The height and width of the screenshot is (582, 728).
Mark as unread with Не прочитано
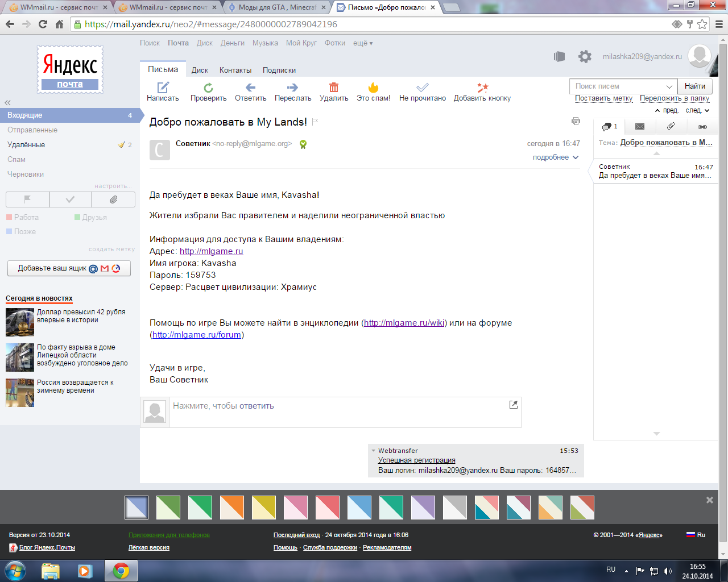click(423, 92)
